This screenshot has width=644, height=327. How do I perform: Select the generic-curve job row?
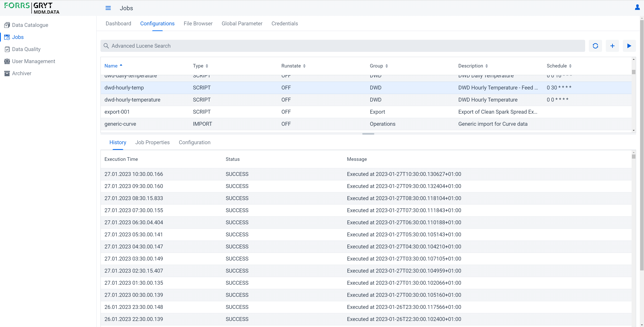coord(366,124)
